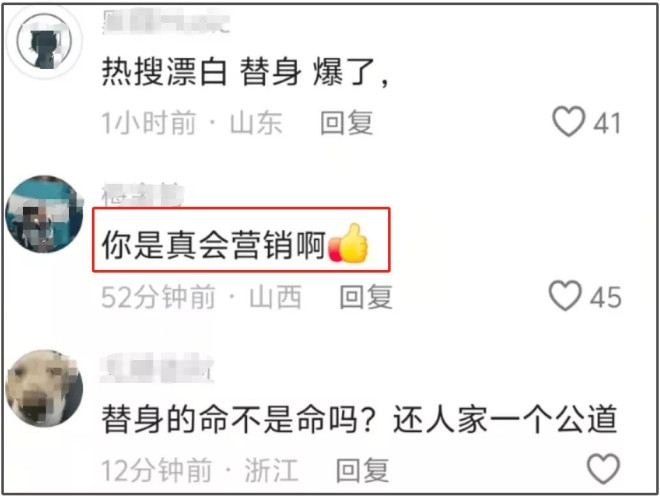Open the second commenter's teal avatar
The height and width of the screenshot is (496, 660).
[45, 214]
